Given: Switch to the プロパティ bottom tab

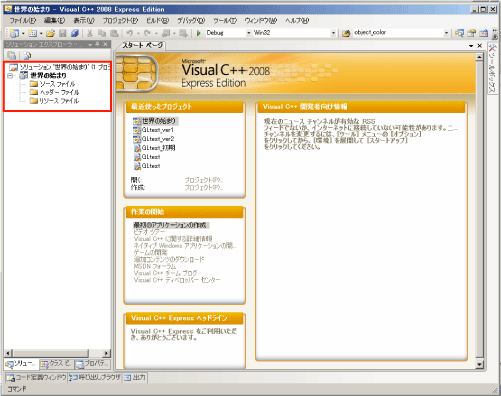Looking at the screenshot, I should [92, 364].
